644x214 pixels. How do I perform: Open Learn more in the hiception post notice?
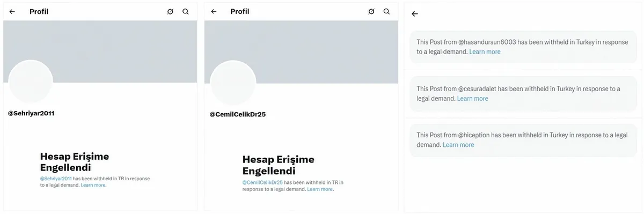[x=458, y=145]
